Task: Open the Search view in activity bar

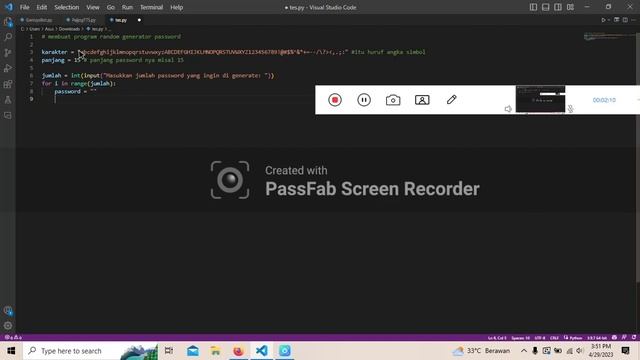Action: (x=8, y=37)
